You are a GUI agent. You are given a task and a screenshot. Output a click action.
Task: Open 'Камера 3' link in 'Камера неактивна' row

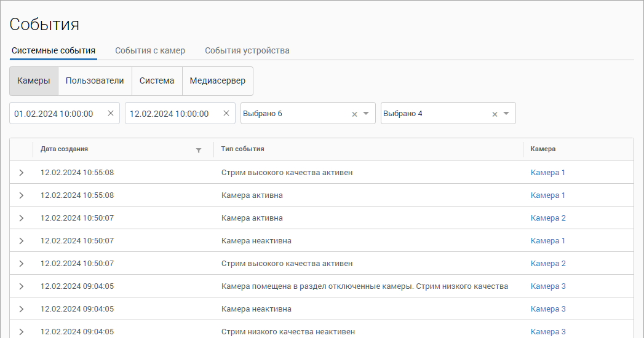[x=548, y=309]
